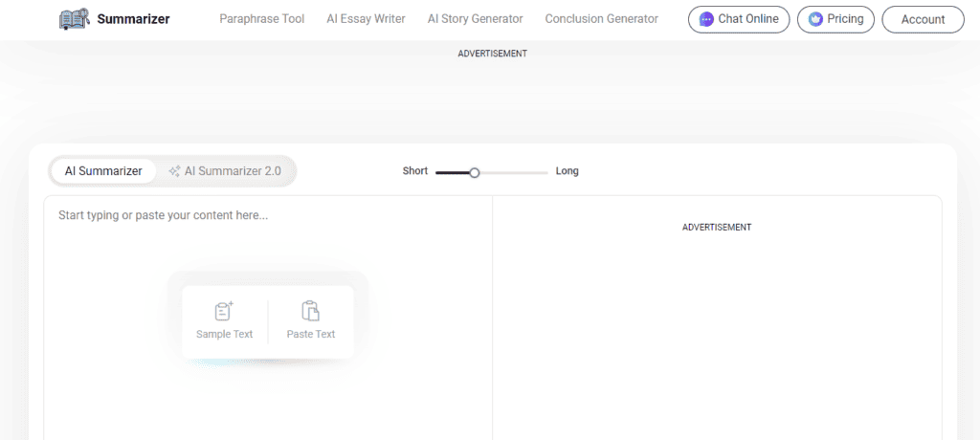Image resolution: width=980 pixels, height=440 pixels.
Task: Click the Summarizer book logo icon
Action: point(74,18)
